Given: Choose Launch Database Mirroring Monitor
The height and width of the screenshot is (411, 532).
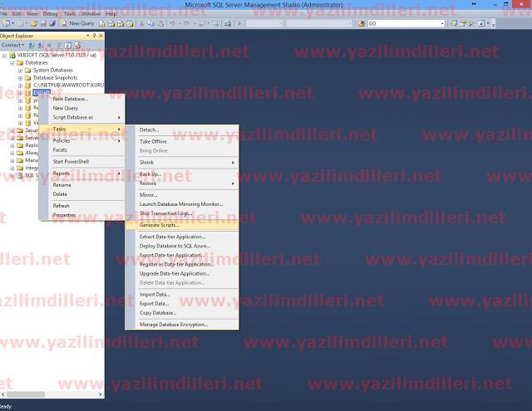Looking at the screenshot, I should [182, 204].
